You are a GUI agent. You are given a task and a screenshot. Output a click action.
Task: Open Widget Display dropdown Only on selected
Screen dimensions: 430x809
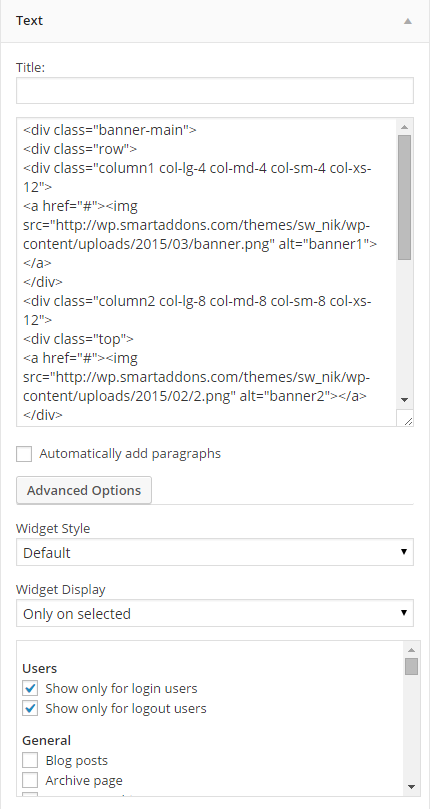[x=215, y=613]
